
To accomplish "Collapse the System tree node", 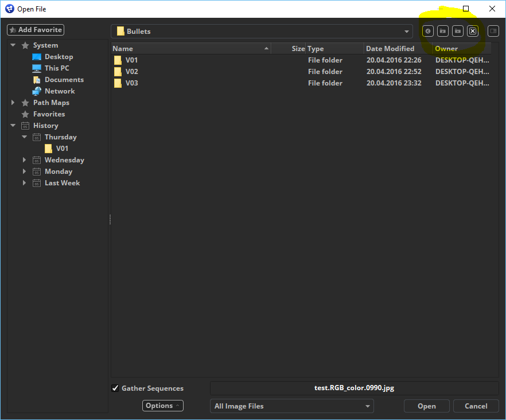I will [13, 45].
